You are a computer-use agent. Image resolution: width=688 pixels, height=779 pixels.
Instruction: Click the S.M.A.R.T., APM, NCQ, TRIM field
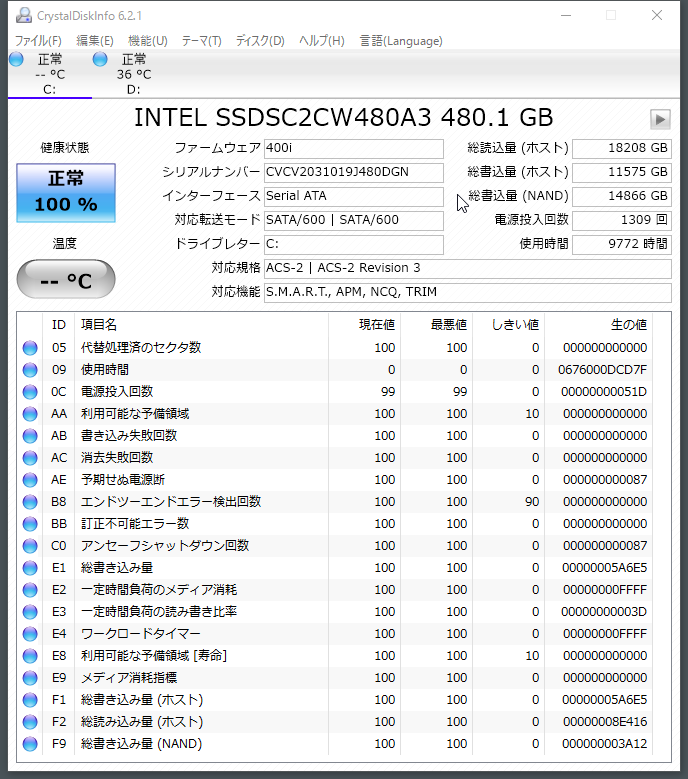[x=467, y=292]
